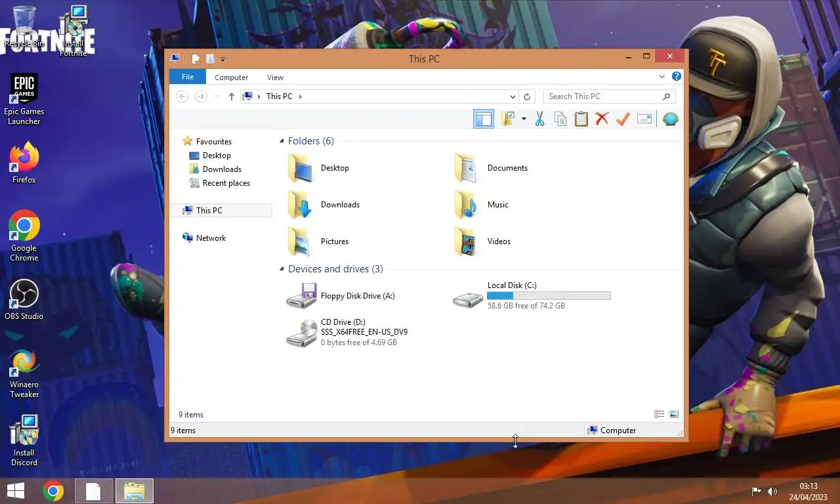Click taskbar clock showing 03:13
The image size is (840, 504).
point(808,491)
